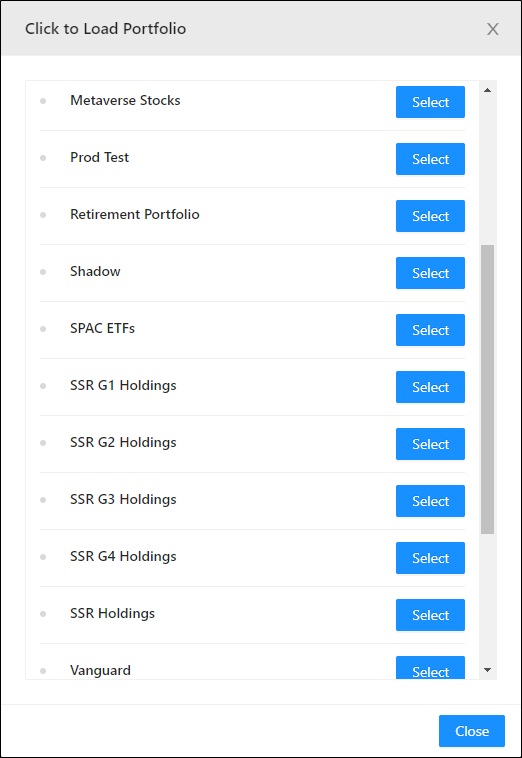Viewport: 522px width, 758px height.
Task: Click the vertical scrollbar thumb
Action: pyautogui.click(x=487, y=389)
